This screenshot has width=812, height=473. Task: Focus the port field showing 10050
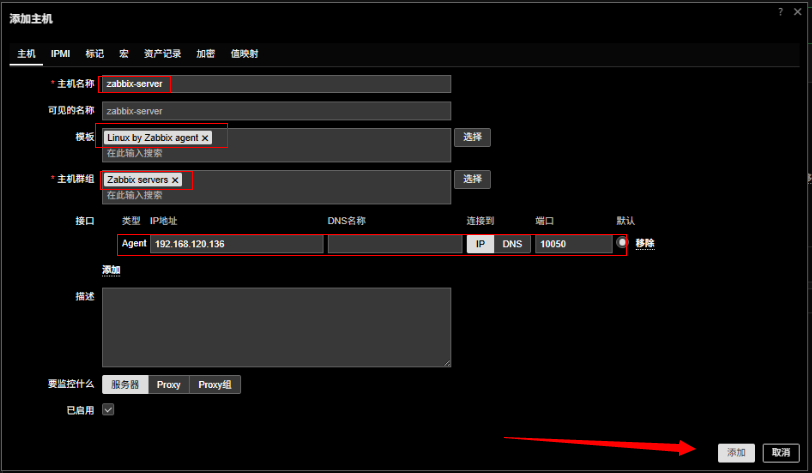click(x=573, y=244)
